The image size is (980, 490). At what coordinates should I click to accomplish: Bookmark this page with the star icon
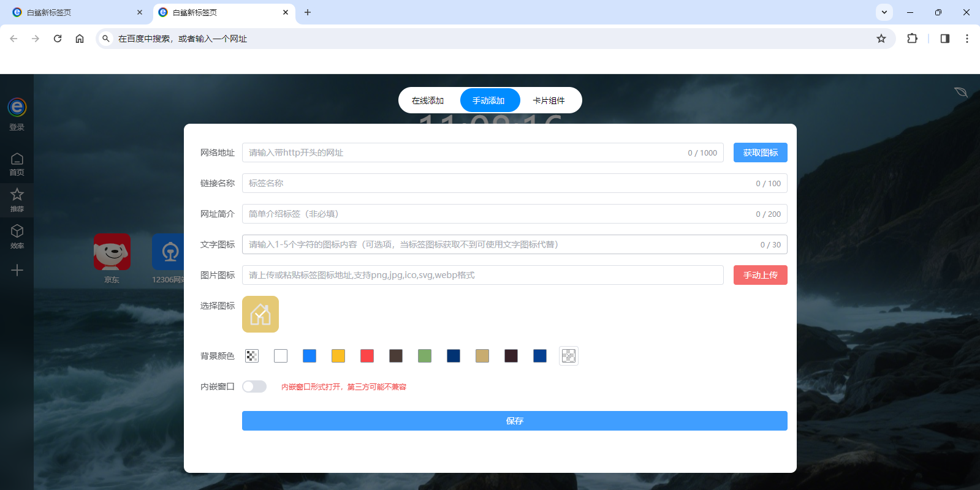point(881,39)
